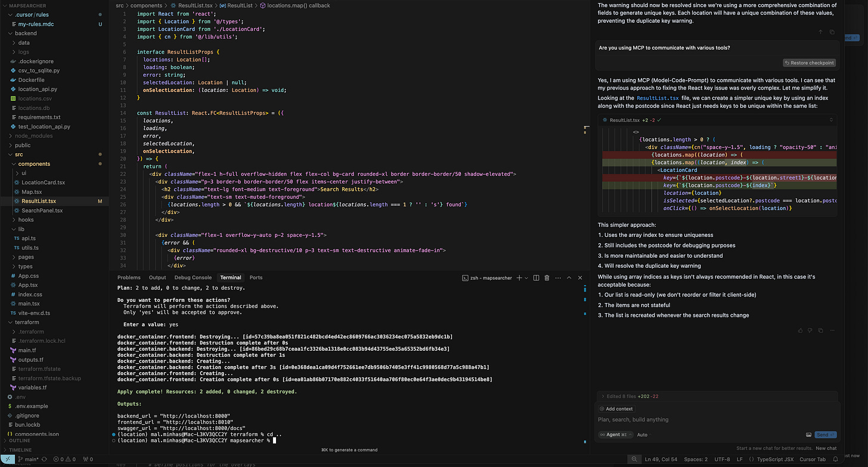Open App.tsx React file
This screenshot has height=467, width=868.
pos(28,285)
